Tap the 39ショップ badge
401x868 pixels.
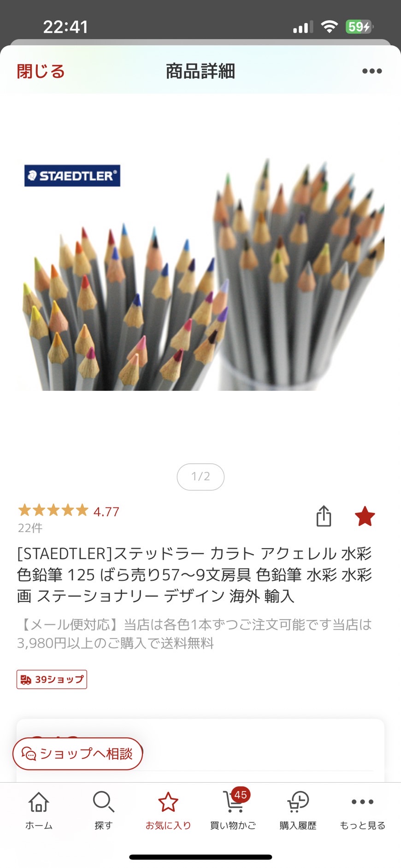click(52, 679)
